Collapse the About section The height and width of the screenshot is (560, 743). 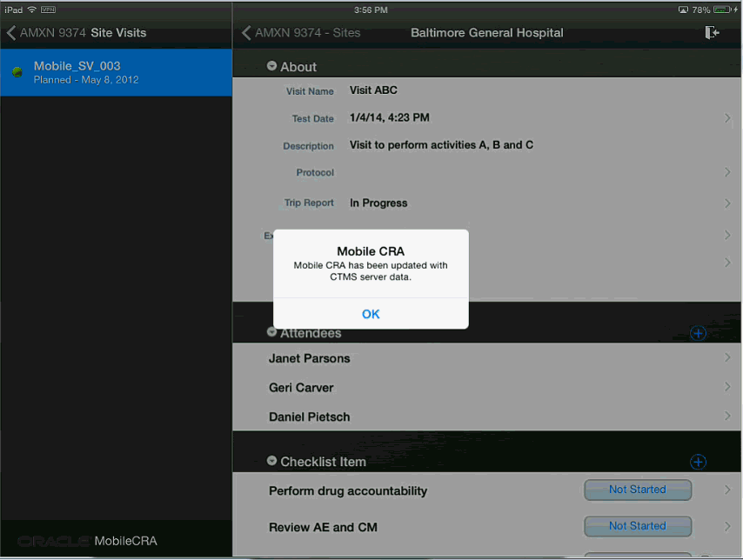271,66
